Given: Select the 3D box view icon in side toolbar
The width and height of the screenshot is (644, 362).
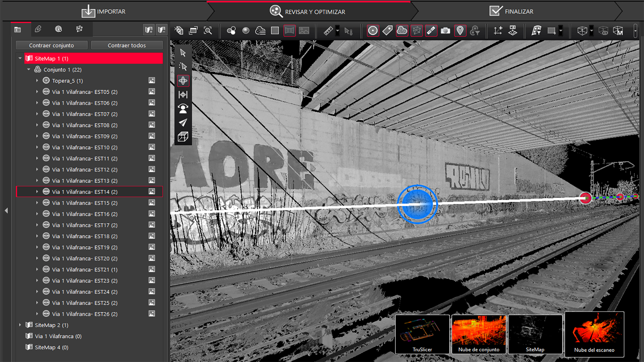Looking at the screenshot, I should 183,137.
